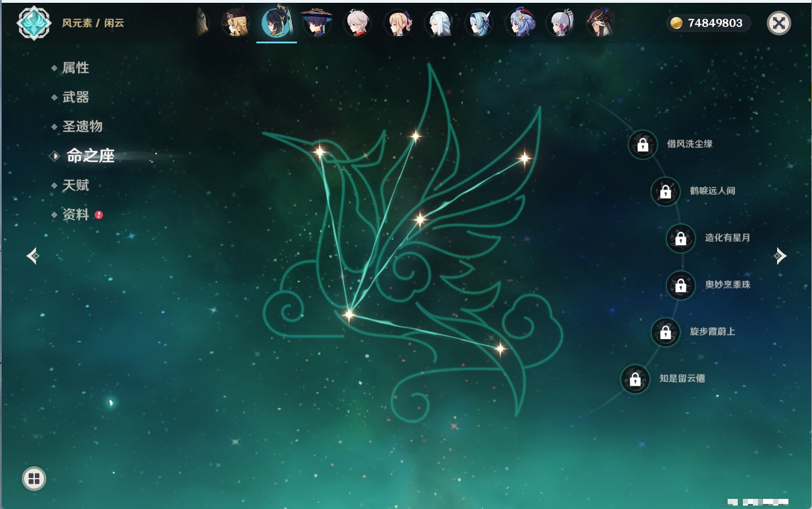Select Kamisato Ayaka's portrait
The width and height of the screenshot is (812, 509).
561,24
